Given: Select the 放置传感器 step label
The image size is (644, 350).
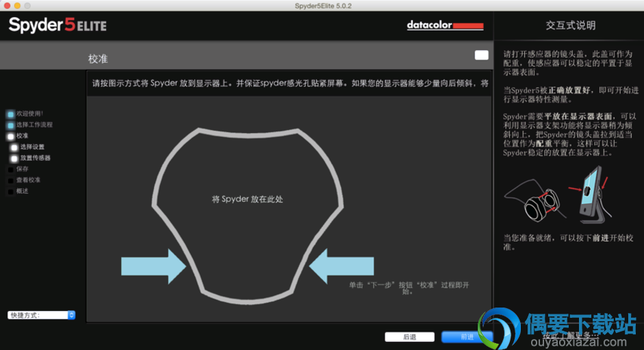Looking at the screenshot, I should coord(36,158).
